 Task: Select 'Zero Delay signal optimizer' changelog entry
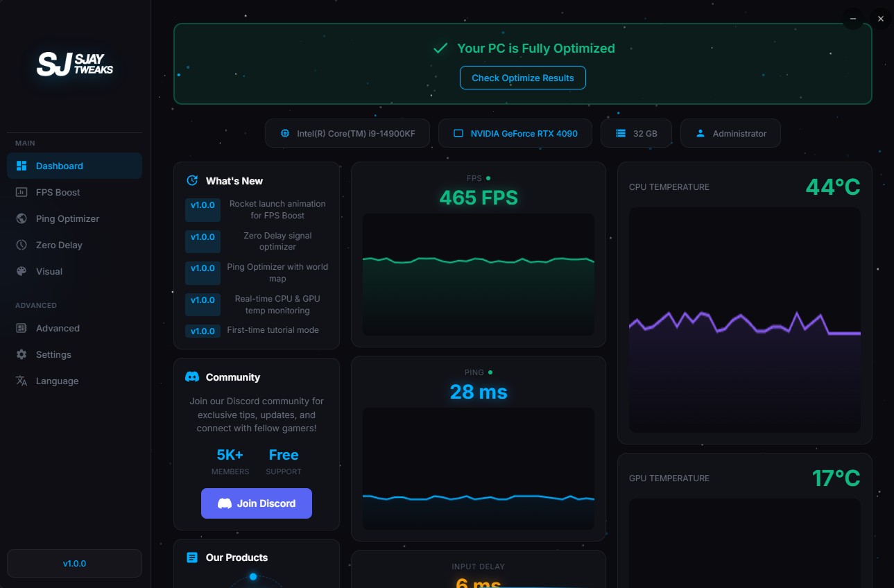(x=277, y=241)
